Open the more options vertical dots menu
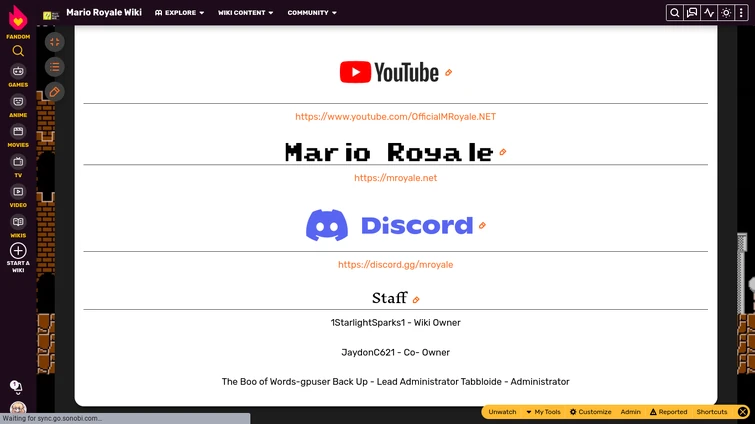 742,13
